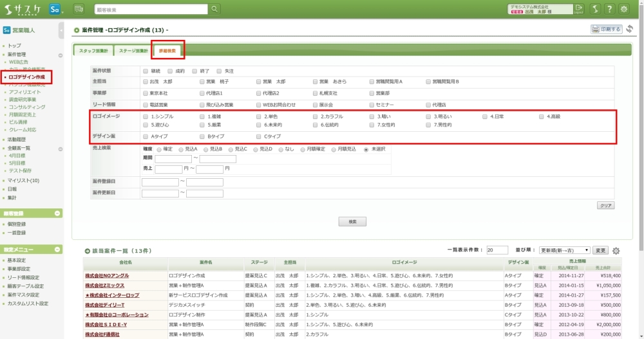Image resolution: width=644 pixels, height=339 pixels.
Task: Open 株式会社NOアングル company link
Action: coord(107,275)
